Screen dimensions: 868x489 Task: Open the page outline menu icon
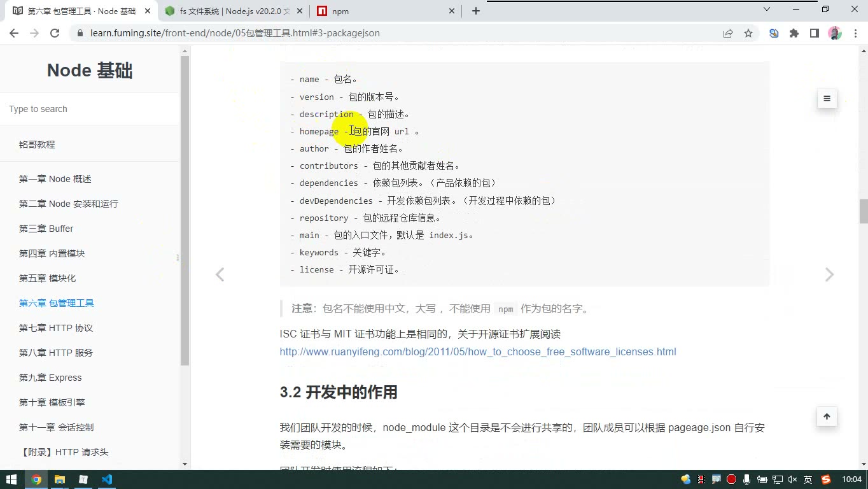pyautogui.click(x=827, y=99)
